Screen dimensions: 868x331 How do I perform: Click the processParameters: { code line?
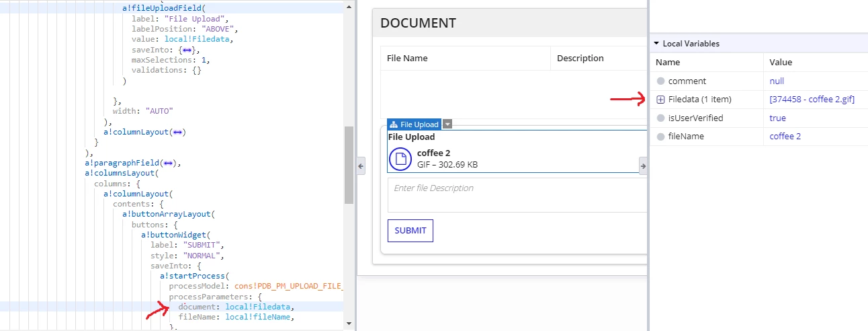click(x=216, y=297)
